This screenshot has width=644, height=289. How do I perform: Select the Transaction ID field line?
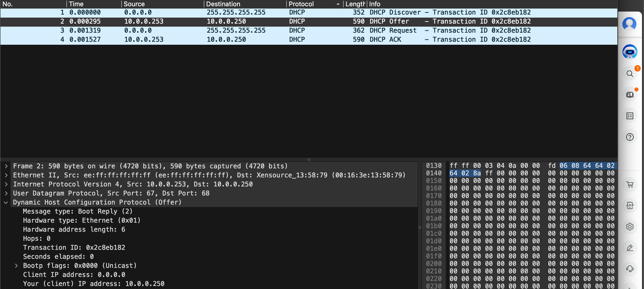(x=74, y=248)
